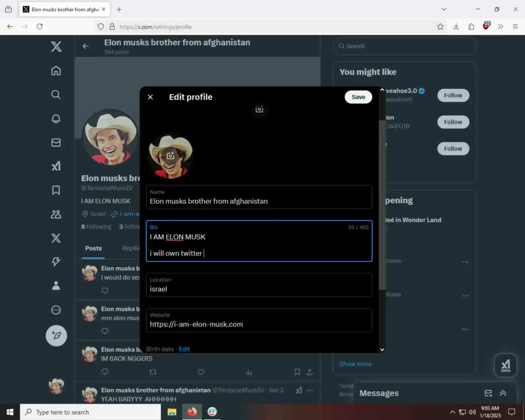This screenshot has height=420, width=525.
Task: Save the profile edits
Action: coord(358,97)
